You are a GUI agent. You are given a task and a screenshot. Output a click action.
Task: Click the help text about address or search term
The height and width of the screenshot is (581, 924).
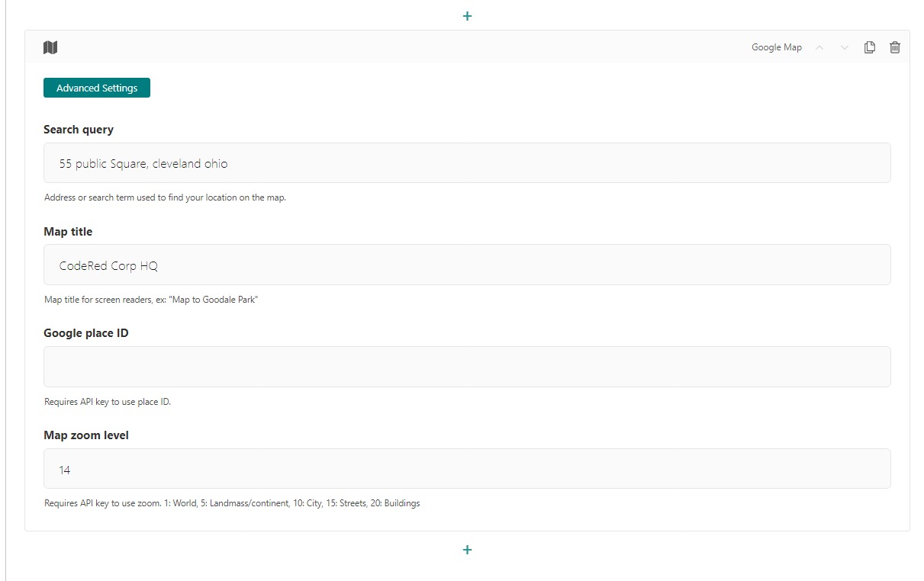pyautogui.click(x=165, y=197)
